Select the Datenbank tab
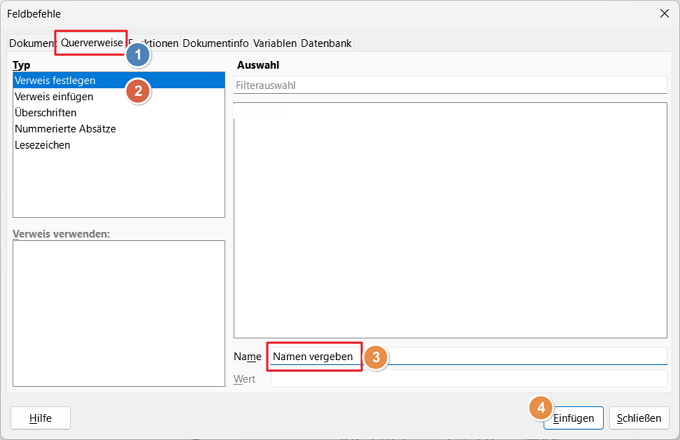This screenshot has width=680, height=440. tap(326, 43)
